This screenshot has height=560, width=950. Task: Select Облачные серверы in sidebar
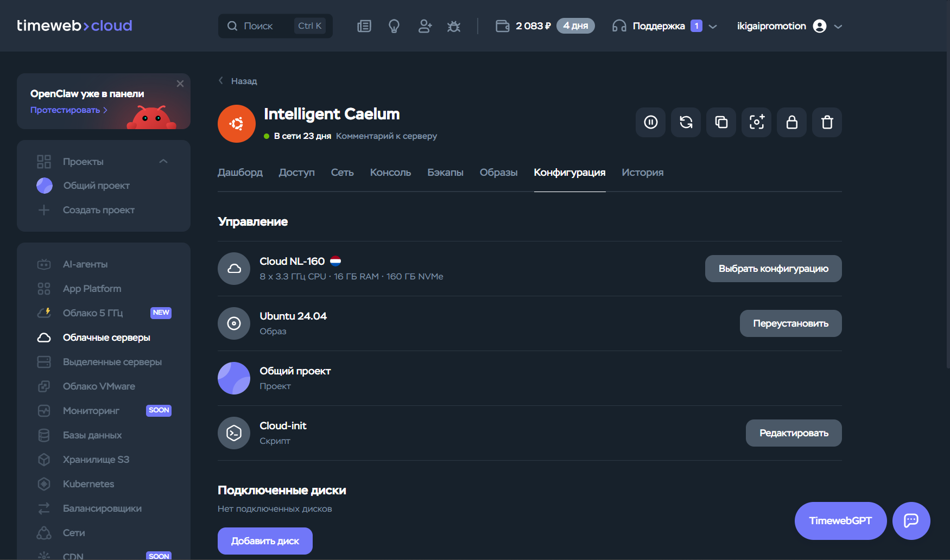106,338
